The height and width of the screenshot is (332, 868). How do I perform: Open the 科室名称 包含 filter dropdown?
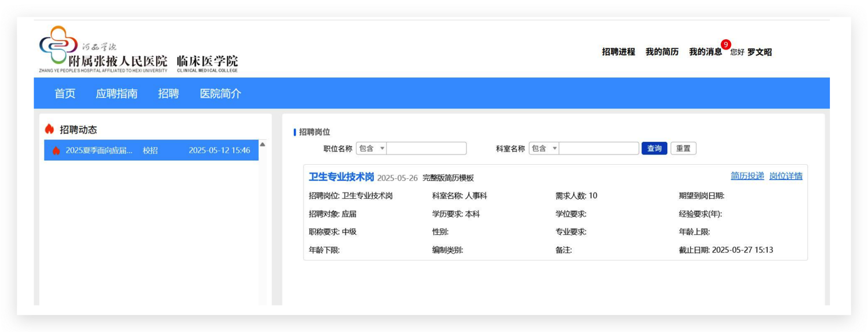(543, 149)
